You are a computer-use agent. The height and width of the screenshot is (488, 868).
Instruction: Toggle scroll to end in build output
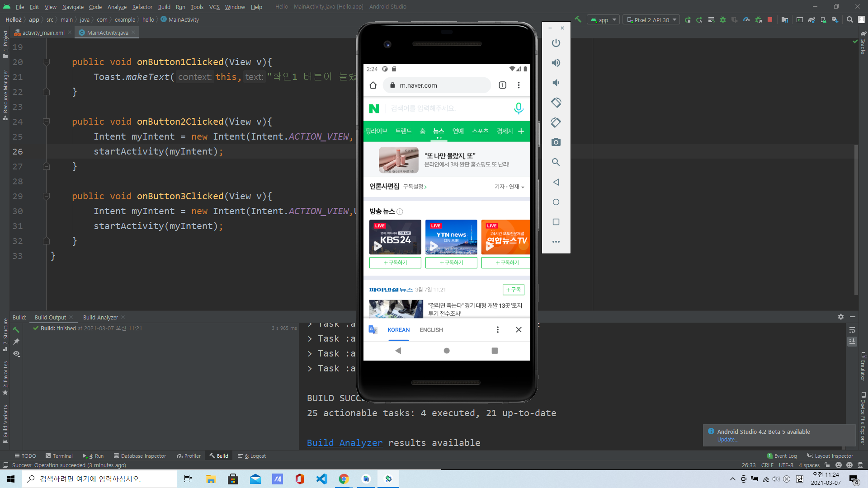click(x=852, y=342)
